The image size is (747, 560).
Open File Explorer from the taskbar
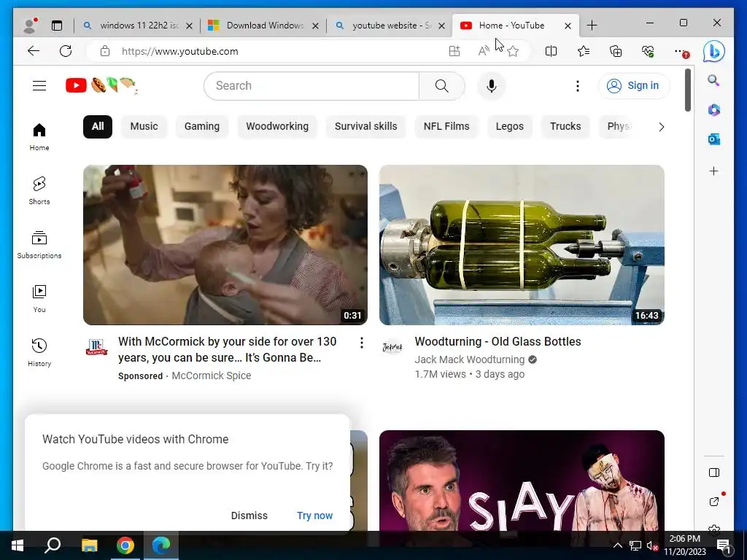(89, 545)
